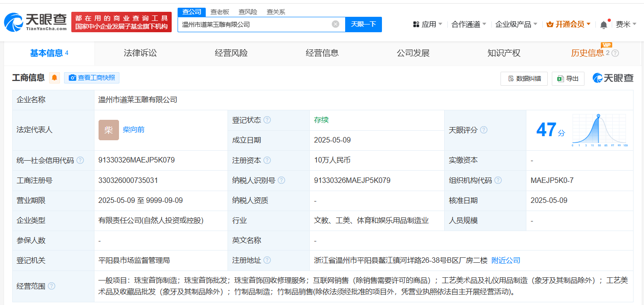The image size is (644, 305).
Task: Click the 天眼查 watermark button on right
Action: [614, 78]
